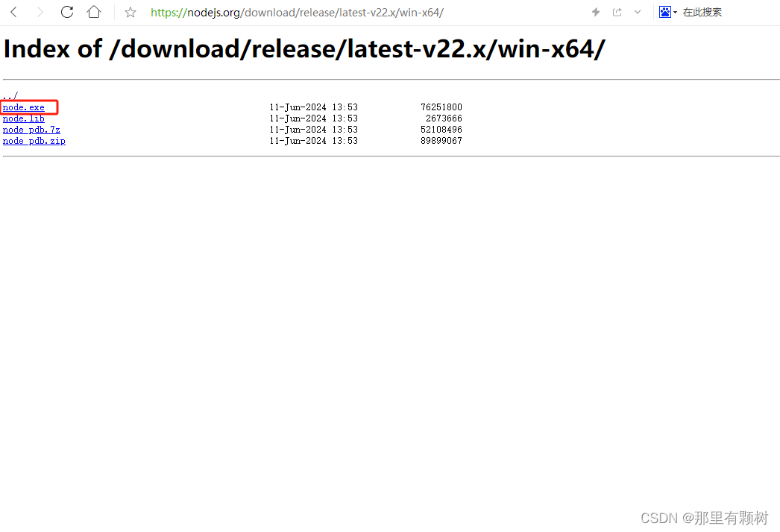Click the share page icon
This screenshot has width=780, height=532.
(x=617, y=12)
